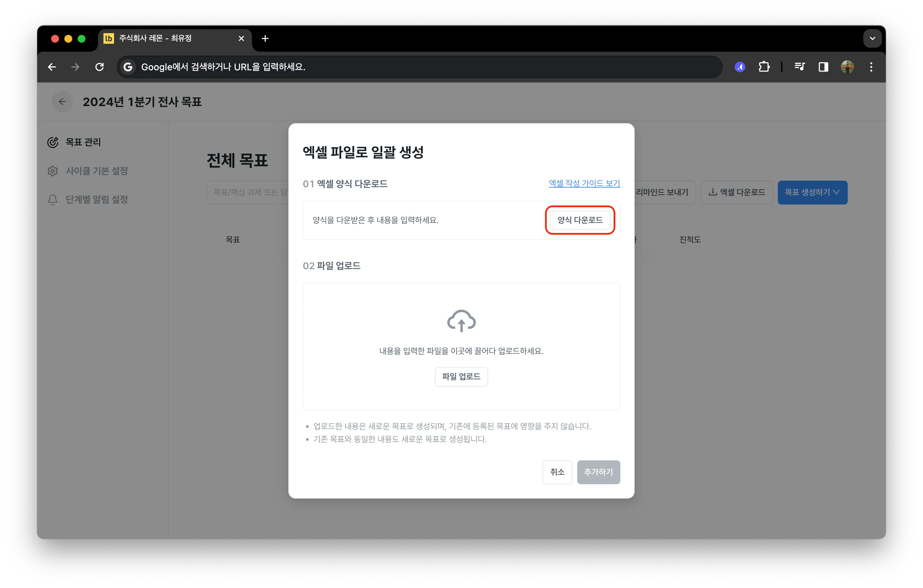923x588 pixels.
Task: Select the 주식회사 레몬 - 최유정 tab
Action: click(175, 38)
